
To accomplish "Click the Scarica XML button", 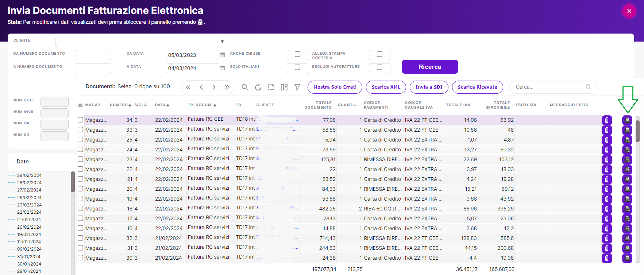I will click(386, 87).
